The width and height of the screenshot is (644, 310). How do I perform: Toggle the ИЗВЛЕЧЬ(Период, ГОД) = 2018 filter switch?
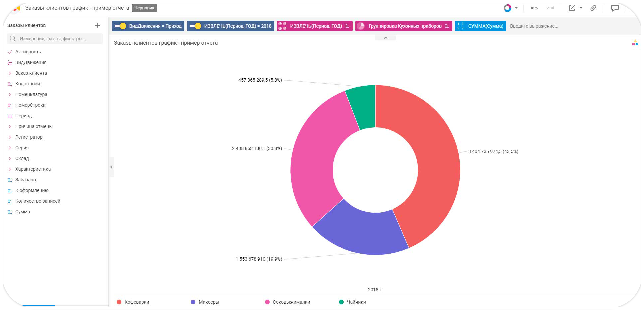195,26
